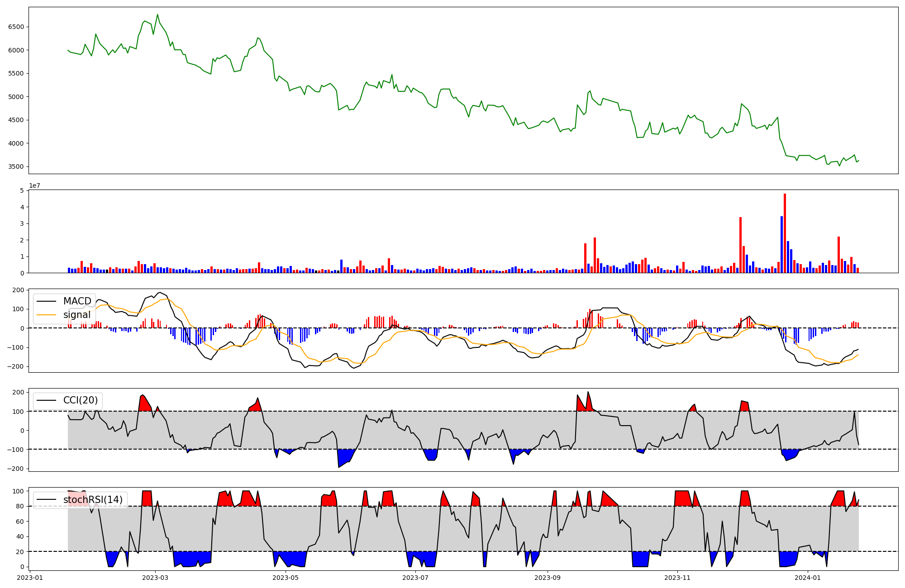Click the CCI(20) legend entry
Screen dimensions: 905x588
click(80, 401)
